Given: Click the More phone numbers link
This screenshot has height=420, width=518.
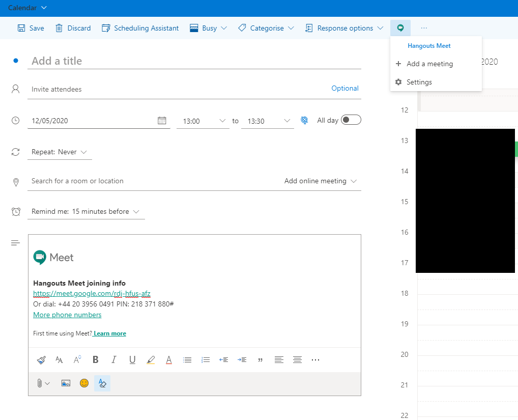Looking at the screenshot, I should 67,315.
